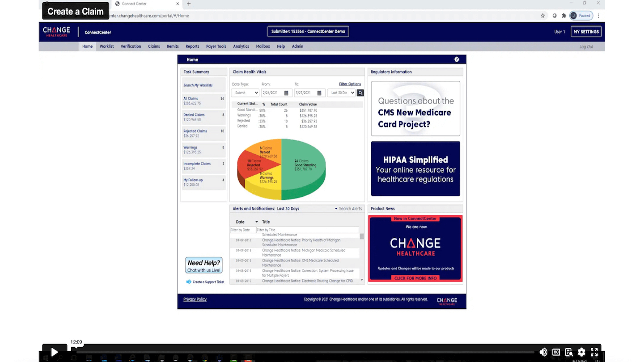644x362 pixels.
Task: Open the video transcript icon
Action: point(568,352)
